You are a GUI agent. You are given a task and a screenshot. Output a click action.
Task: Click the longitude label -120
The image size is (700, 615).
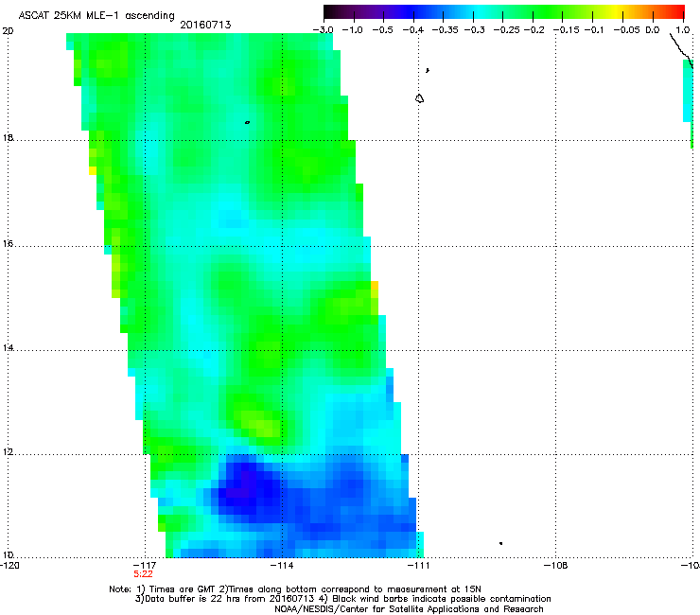point(9,566)
